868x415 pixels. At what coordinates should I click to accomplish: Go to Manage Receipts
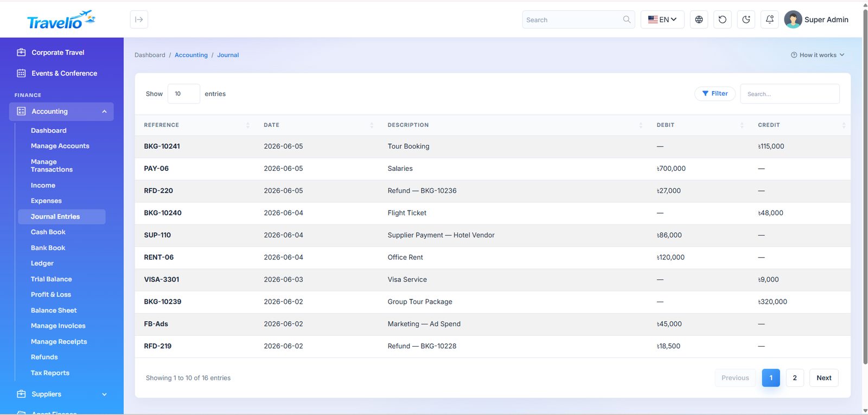click(59, 341)
